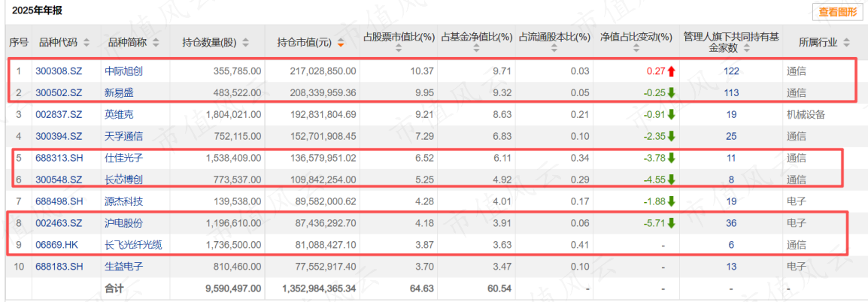This screenshot has height=302, width=868.
Task: Click fund count 8 for 长芯博创
Action: [x=732, y=180]
